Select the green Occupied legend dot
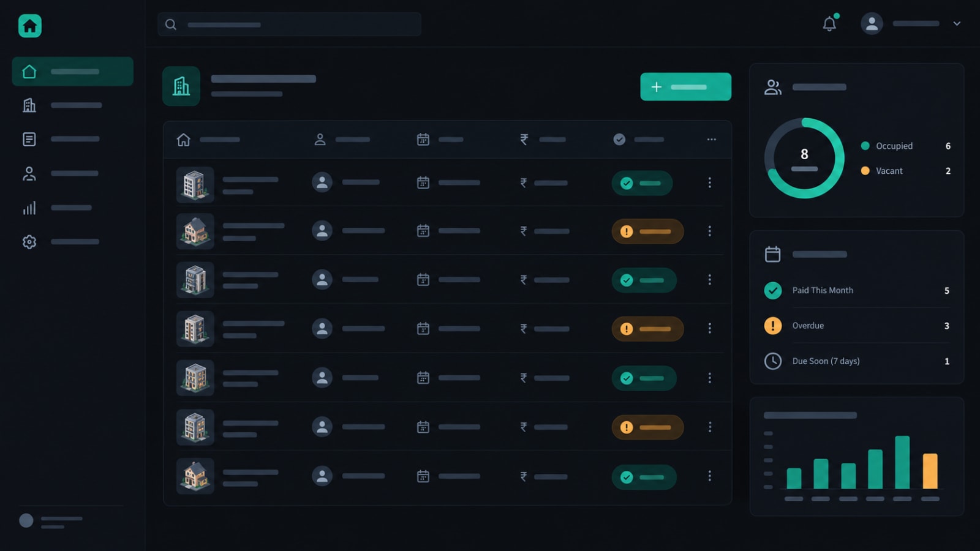The height and width of the screenshot is (551, 980). tap(865, 146)
